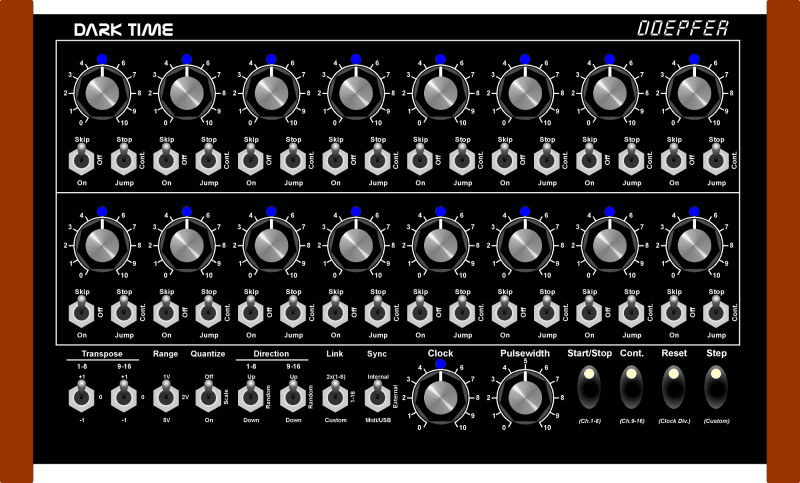Toggle Skip switch of step 9, lower row

pyautogui.click(x=82, y=312)
